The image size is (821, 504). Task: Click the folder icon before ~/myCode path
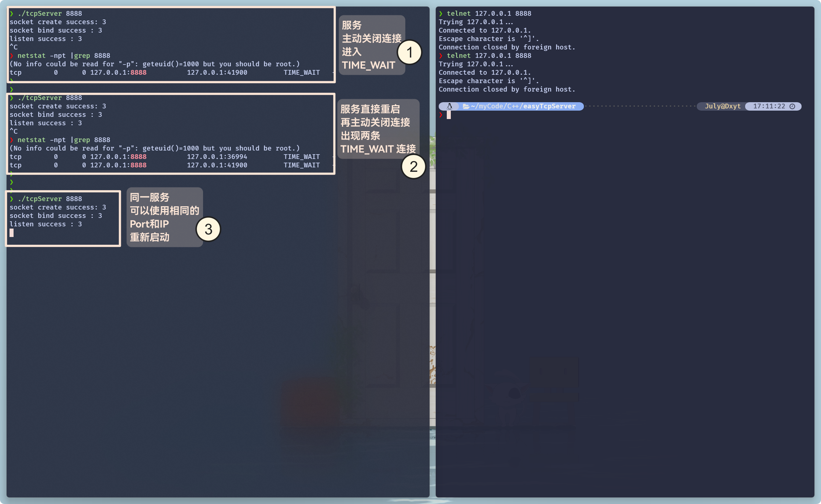point(466,106)
